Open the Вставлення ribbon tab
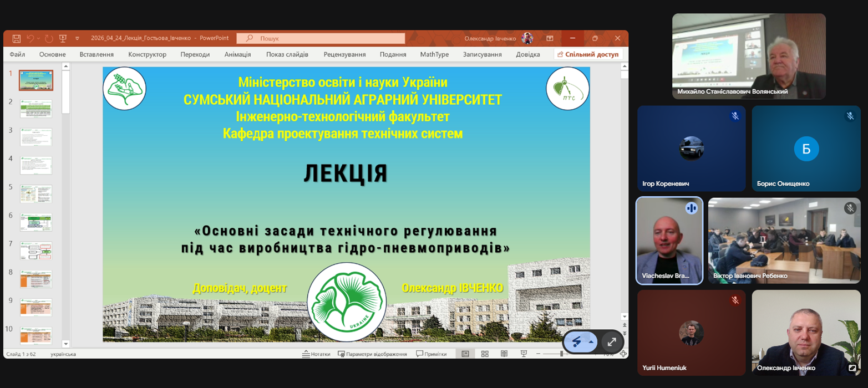 click(97, 54)
